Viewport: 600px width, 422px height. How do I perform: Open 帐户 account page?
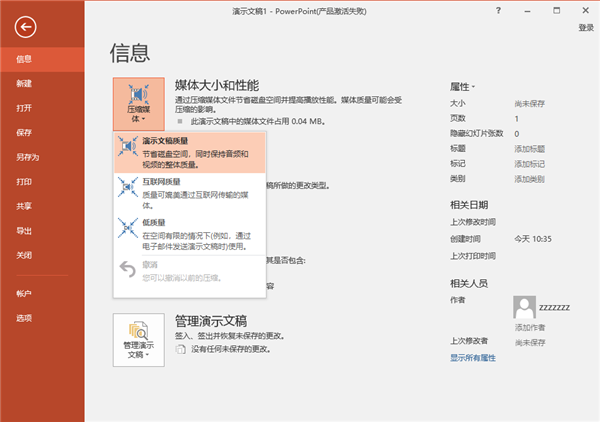click(42, 293)
